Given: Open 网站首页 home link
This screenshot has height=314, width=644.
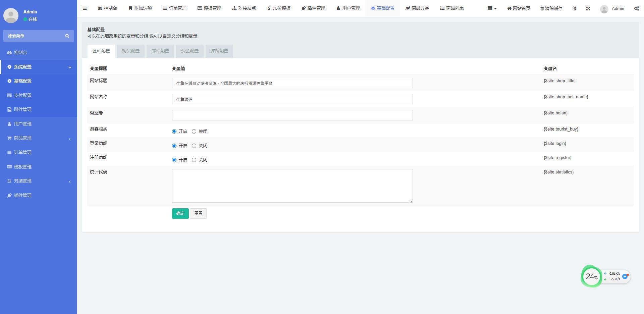Looking at the screenshot, I should 519,8.
